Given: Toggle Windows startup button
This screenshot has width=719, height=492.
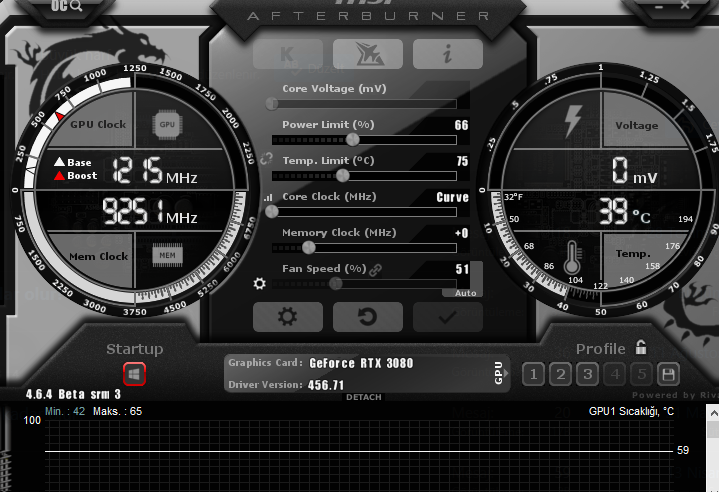Looking at the screenshot, I should [134, 374].
